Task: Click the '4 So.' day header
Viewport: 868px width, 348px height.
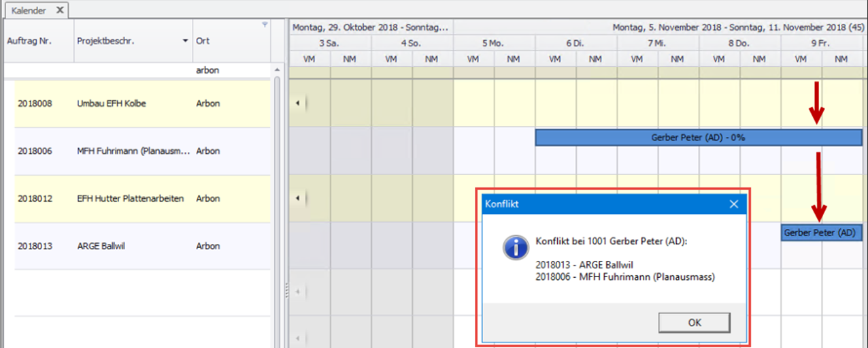Action: tap(412, 43)
